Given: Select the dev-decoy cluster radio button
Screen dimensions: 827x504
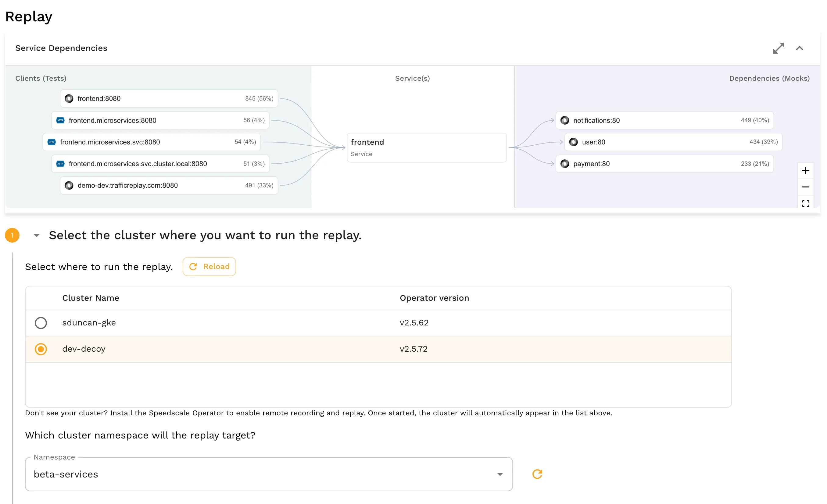Looking at the screenshot, I should (x=41, y=349).
